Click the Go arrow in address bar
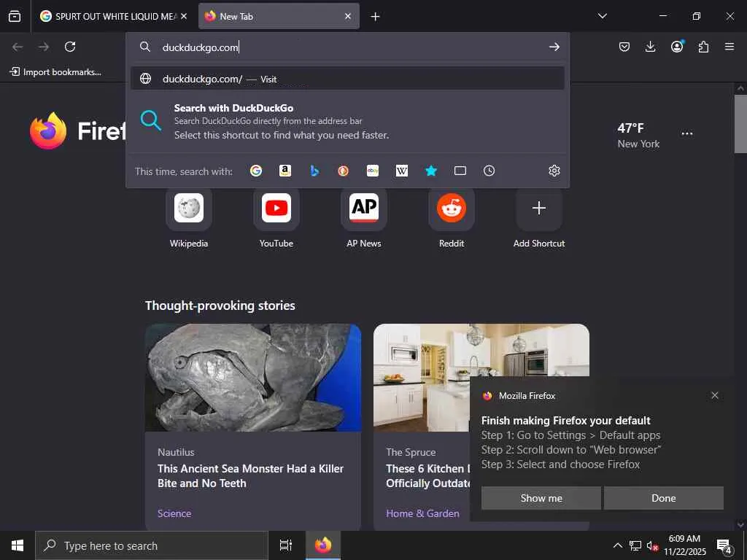 554,47
